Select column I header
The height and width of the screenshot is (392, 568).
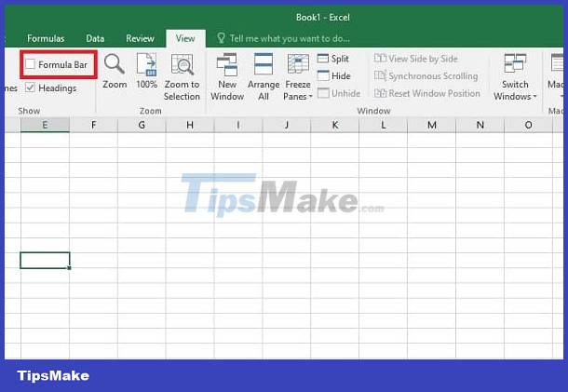[238, 125]
